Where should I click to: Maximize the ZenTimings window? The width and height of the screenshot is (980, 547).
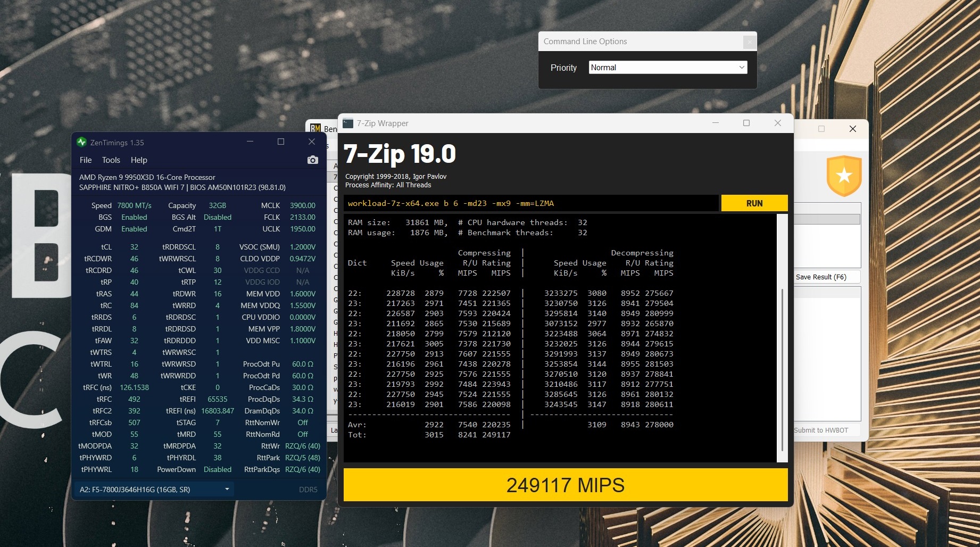[281, 142]
